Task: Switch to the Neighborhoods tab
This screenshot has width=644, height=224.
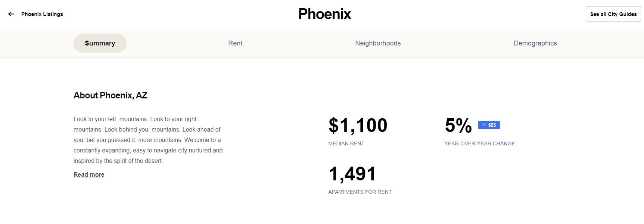Action: pyautogui.click(x=378, y=43)
